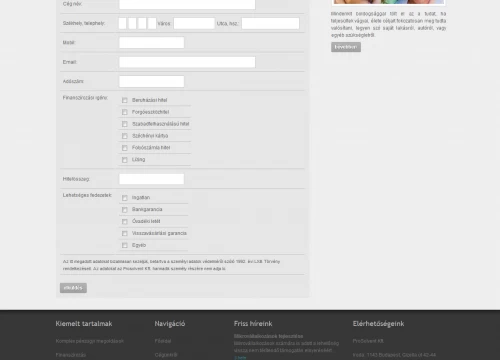Check the Lízing checkbox
The height and width of the screenshot is (360, 500).
point(125,160)
